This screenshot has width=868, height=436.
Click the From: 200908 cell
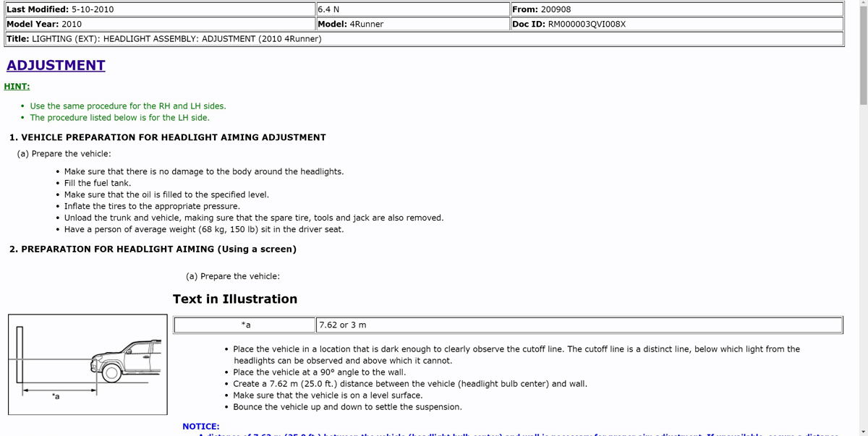pyautogui.click(x=676, y=9)
